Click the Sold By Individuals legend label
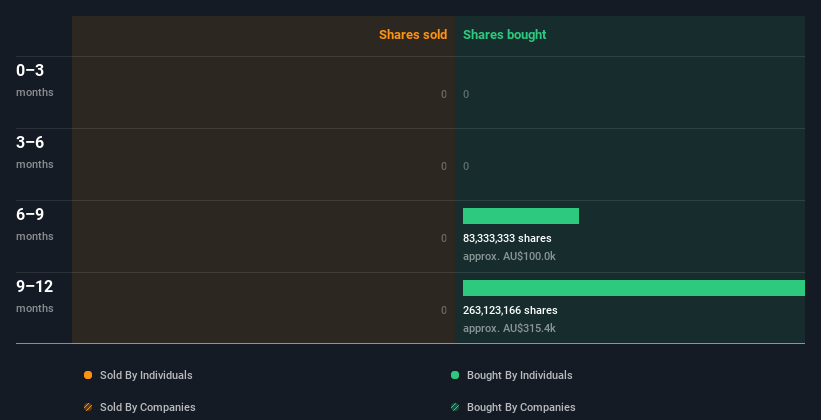 [146, 375]
